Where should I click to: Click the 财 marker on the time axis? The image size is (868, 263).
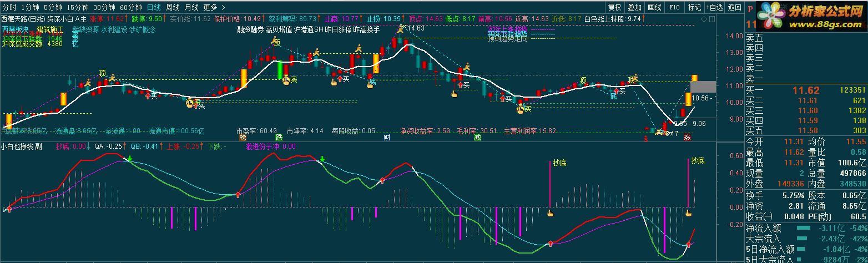tap(386, 137)
